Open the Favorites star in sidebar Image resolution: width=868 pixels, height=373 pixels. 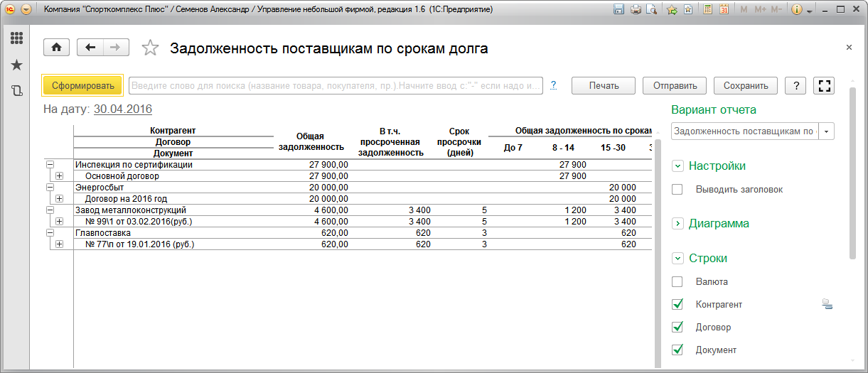click(16, 65)
